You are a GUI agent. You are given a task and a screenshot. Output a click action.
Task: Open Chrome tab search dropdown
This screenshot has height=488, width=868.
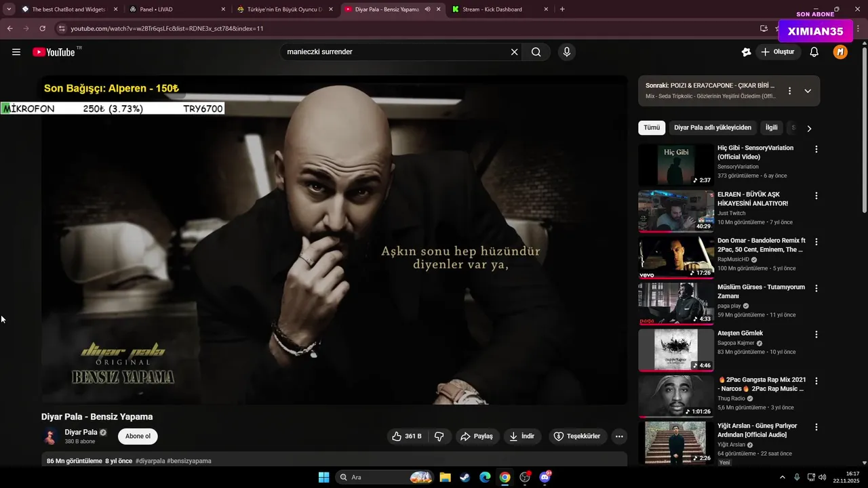click(9, 9)
